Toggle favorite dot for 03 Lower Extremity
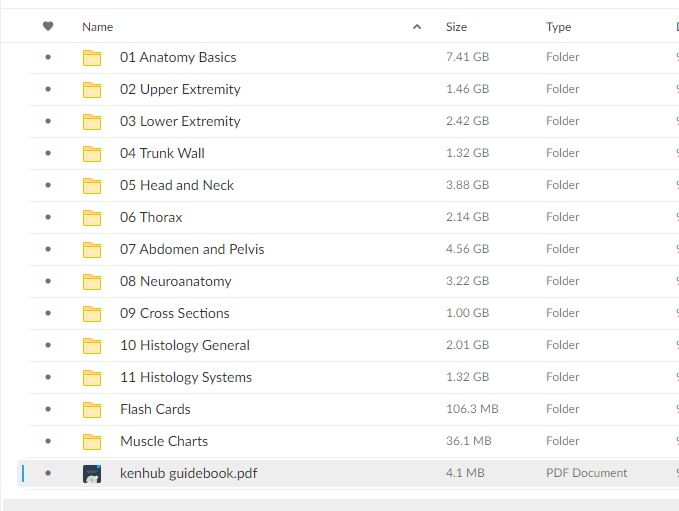The height and width of the screenshot is (511, 679). click(48, 121)
